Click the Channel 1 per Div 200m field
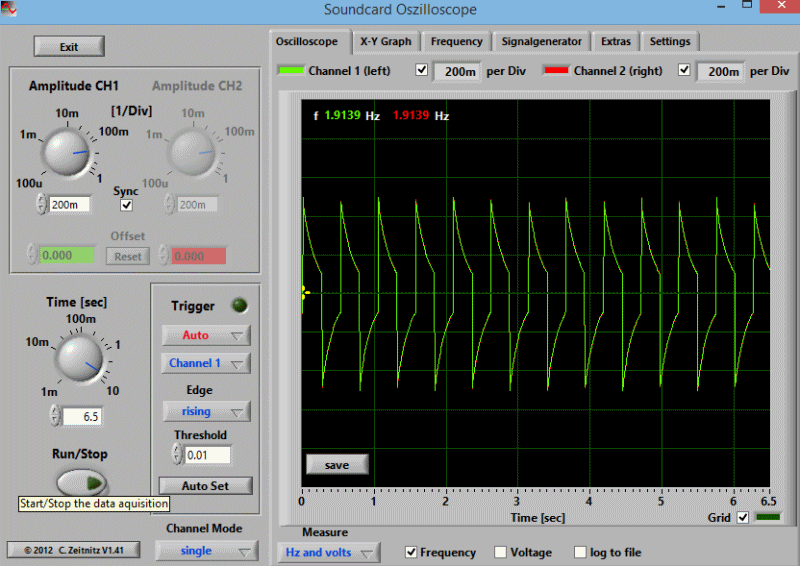Screen dimensions: 800x566 coord(457,71)
